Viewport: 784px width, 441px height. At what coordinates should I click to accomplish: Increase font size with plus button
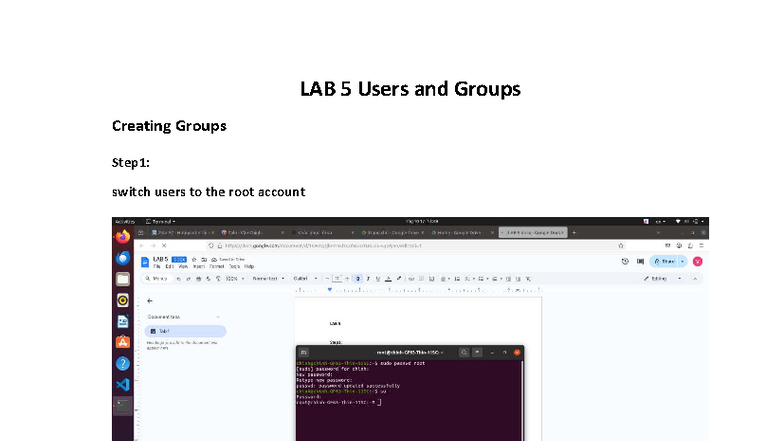click(347, 278)
